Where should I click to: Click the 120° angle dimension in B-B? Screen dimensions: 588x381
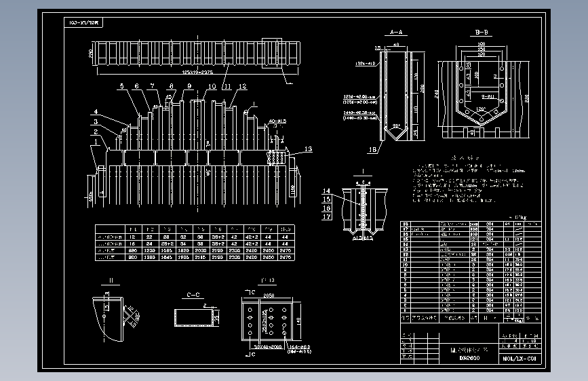click(480, 109)
